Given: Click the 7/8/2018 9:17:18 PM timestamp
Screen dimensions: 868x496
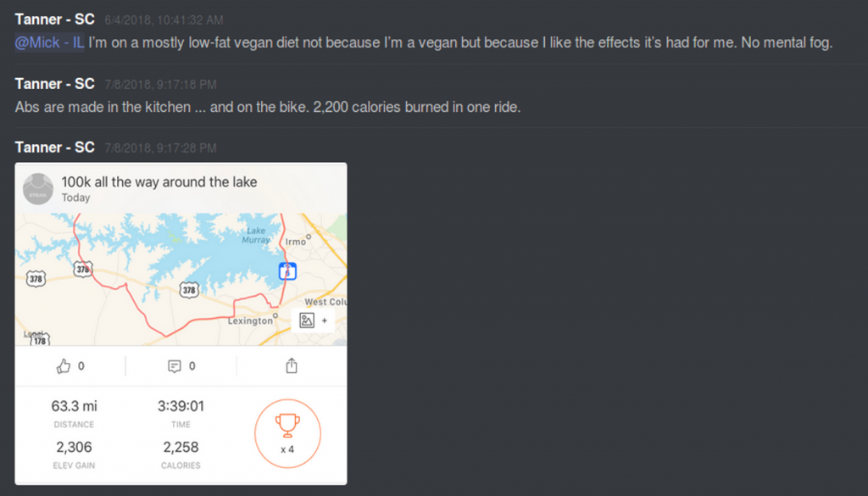Looking at the screenshot, I should (160, 84).
